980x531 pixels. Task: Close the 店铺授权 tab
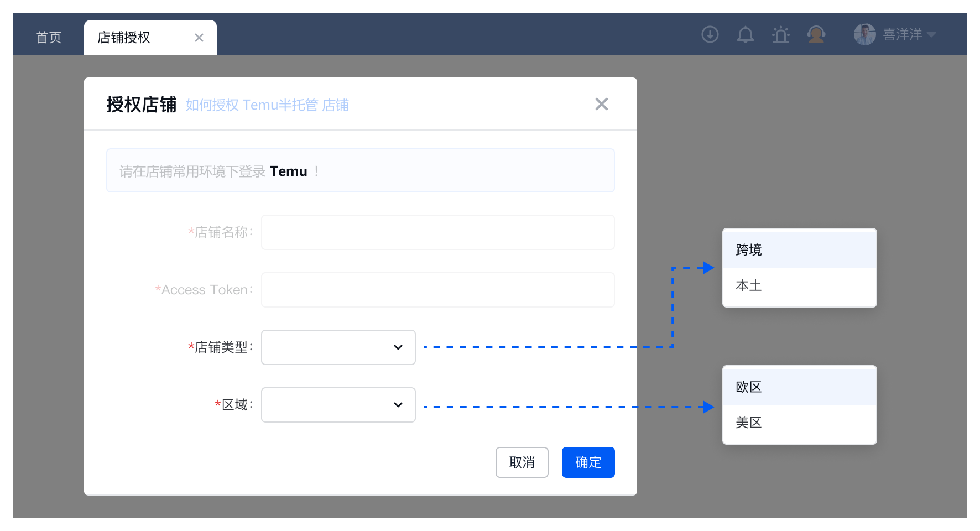click(x=199, y=38)
